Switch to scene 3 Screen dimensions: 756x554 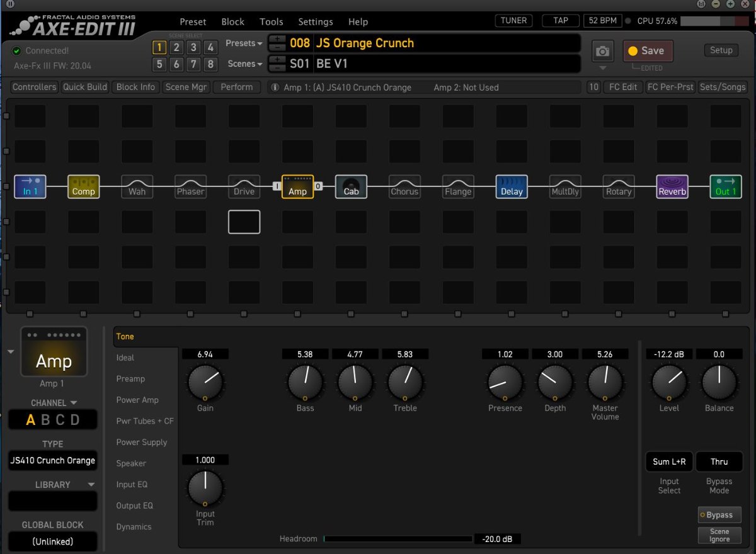[x=193, y=47]
